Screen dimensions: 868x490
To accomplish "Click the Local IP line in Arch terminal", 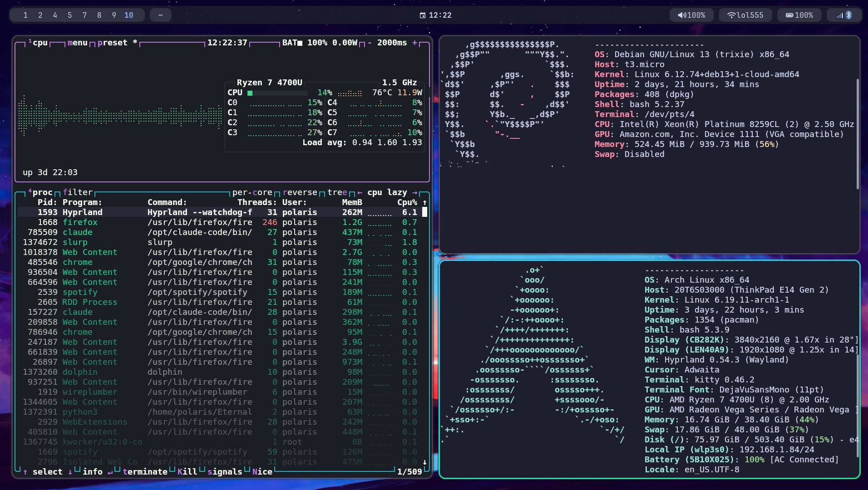I will pos(729,450).
